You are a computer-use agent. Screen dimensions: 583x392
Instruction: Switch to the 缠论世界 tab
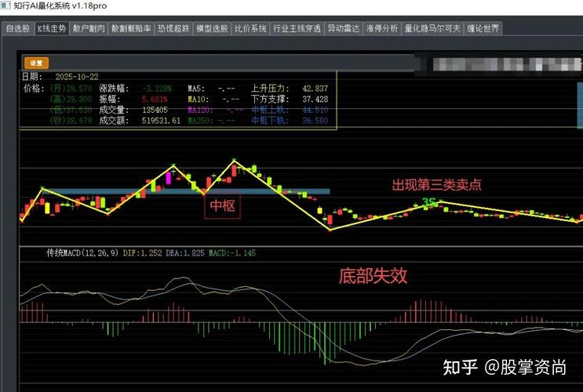483,28
